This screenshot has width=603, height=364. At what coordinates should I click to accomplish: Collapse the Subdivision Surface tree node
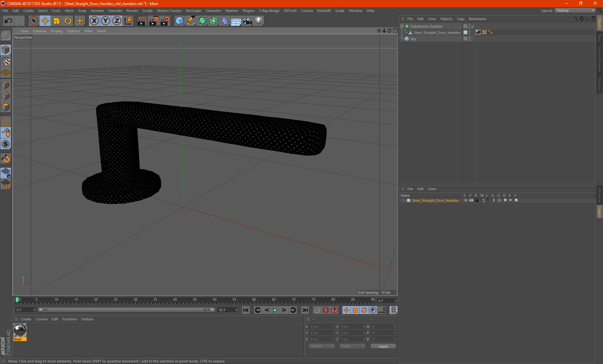(402, 26)
